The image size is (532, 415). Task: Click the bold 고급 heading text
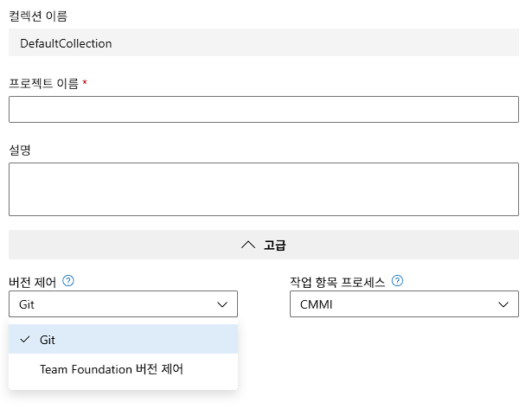(x=275, y=246)
